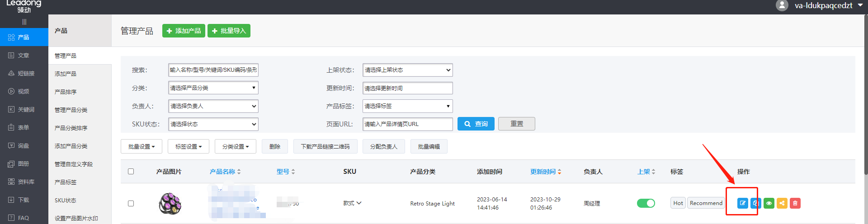Screen dimensions: 868x224
Task: Tick the select-all checkbox in table header
Action: 131,172
